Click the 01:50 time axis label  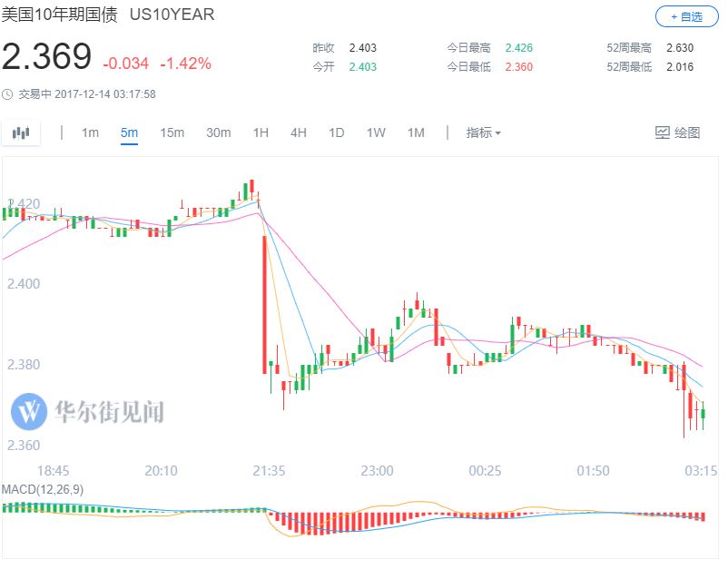pyautogui.click(x=593, y=472)
